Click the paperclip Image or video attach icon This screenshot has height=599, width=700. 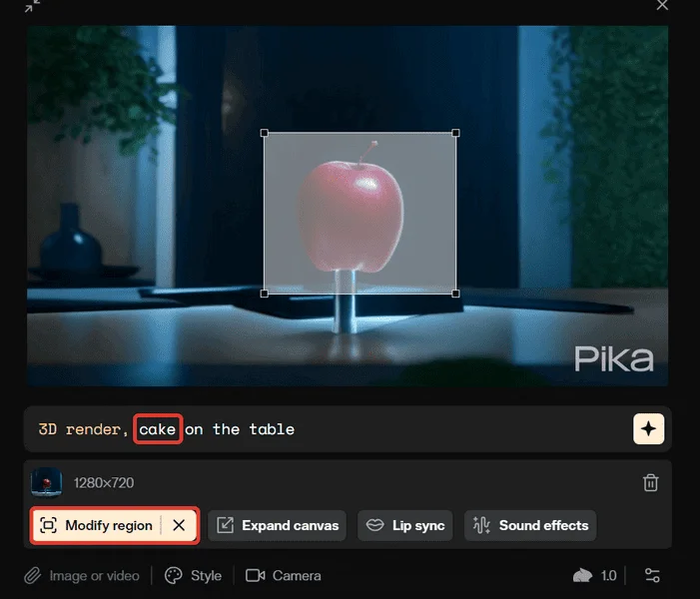[33, 575]
